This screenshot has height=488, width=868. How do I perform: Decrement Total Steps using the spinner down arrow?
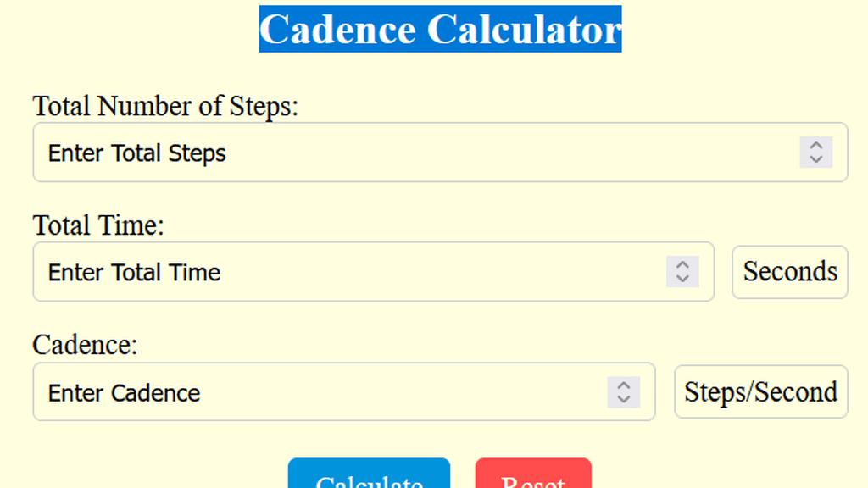coord(815,159)
